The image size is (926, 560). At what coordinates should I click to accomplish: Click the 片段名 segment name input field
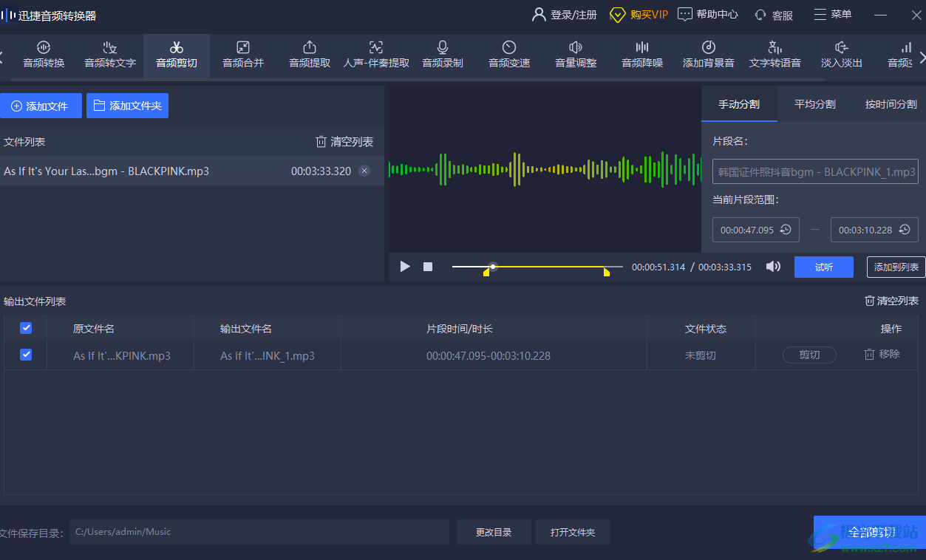(x=815, y=171)
